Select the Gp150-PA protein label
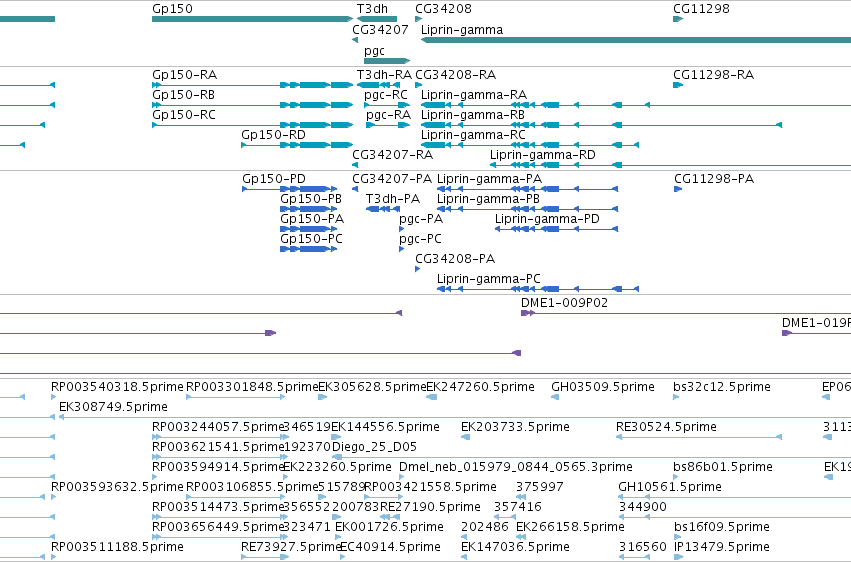The height and width of the screenshot is (562, 851). [312, 219]
